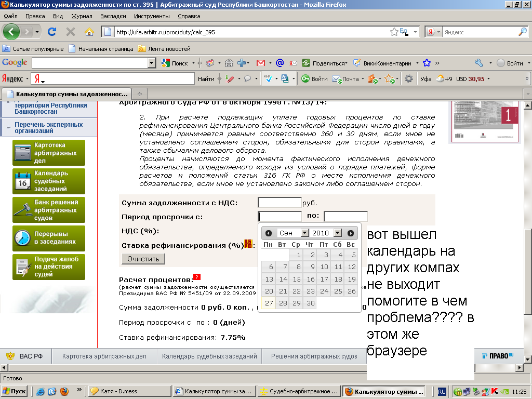Viewport: 532px width, 399px height.
Task: Expand the Google toolbar search box dropdown
Action: [x=152, y=63]
